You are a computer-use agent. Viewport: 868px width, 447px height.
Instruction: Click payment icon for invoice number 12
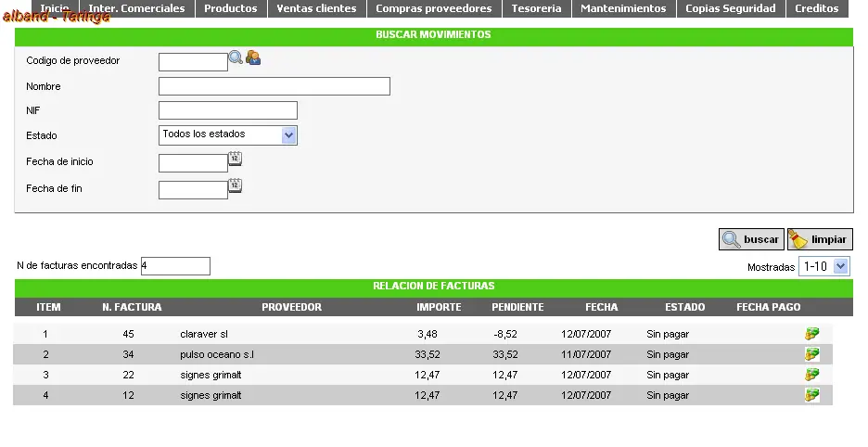tap(812, 395)
